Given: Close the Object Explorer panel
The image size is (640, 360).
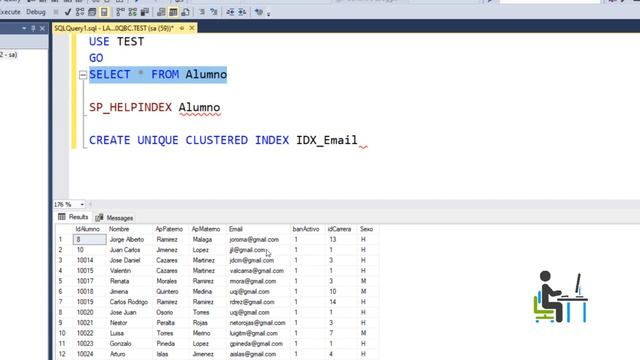Looking at the screenshot, I should coord(42,28).
